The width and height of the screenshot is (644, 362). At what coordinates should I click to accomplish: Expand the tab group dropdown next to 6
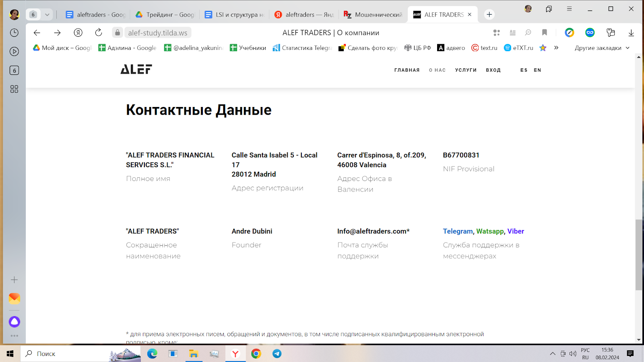click(47, 14)
